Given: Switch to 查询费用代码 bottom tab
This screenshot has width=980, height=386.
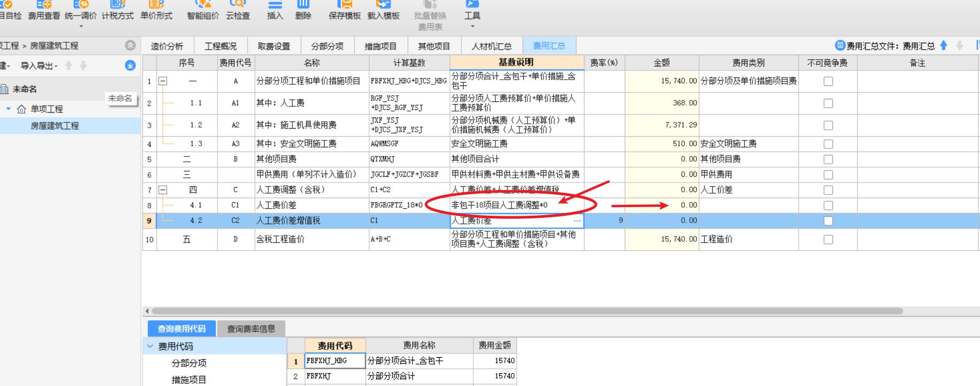Looking at the screenshot, I should 181,328.
